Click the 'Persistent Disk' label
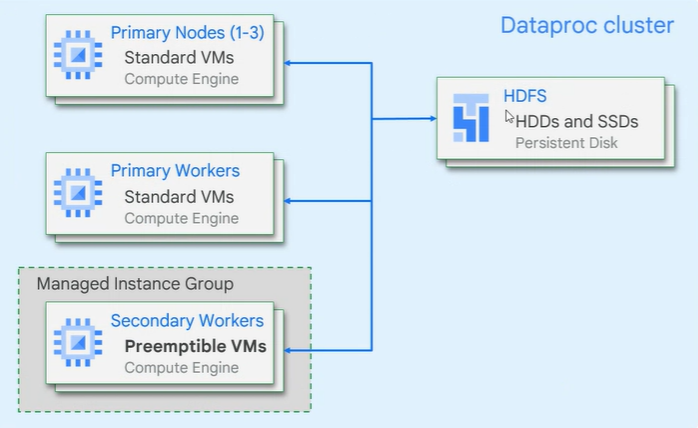698x428 pixels. point(566,143)
